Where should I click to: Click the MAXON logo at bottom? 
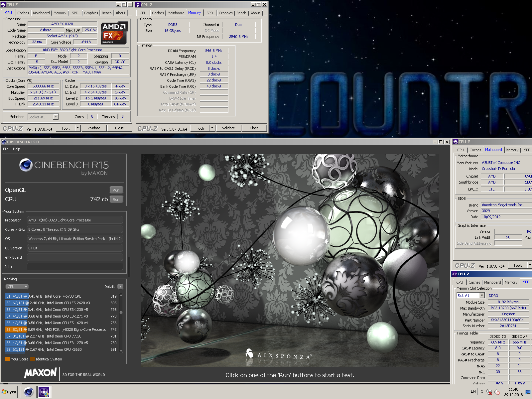(40, 373)
